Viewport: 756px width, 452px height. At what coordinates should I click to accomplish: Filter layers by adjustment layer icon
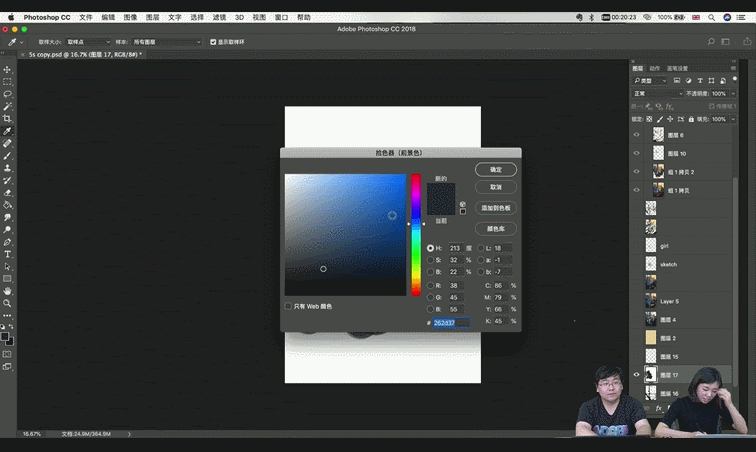[688, 81]
